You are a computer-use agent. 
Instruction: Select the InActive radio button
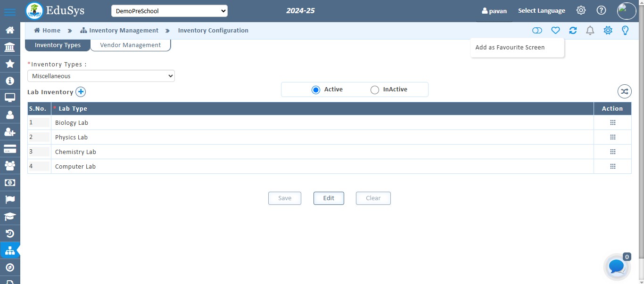tap(375, 89)
